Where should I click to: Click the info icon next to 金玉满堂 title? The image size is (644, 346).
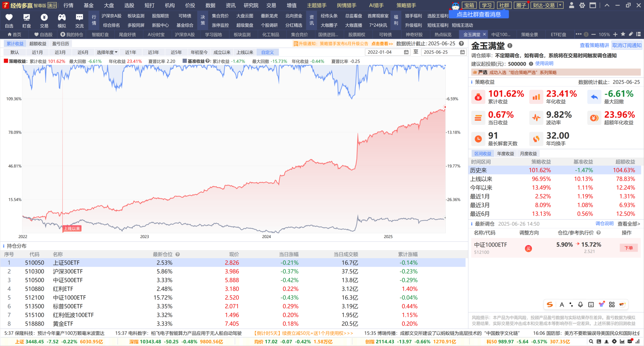510,46
